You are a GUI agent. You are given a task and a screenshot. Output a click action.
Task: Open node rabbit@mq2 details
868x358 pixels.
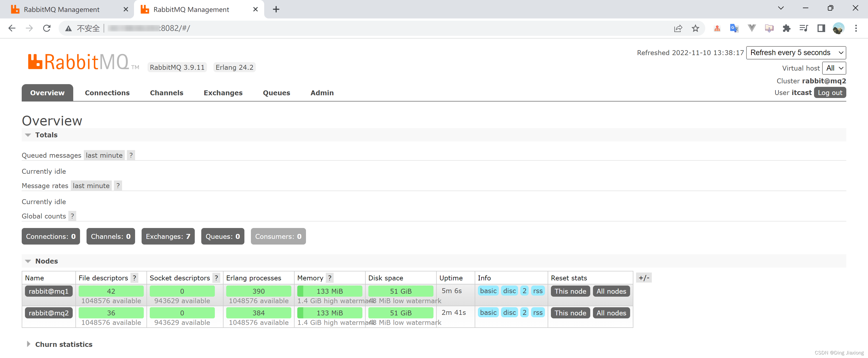point(49,313)
